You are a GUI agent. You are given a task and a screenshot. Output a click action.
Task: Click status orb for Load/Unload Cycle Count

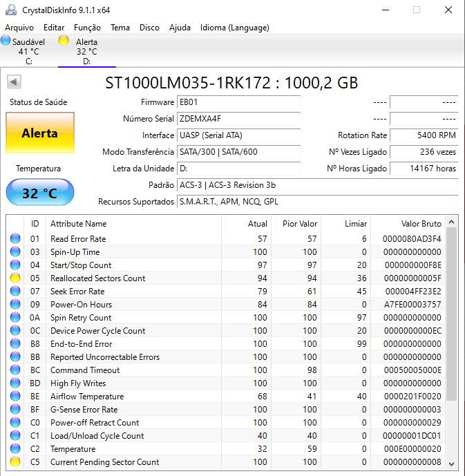[15, 435]
